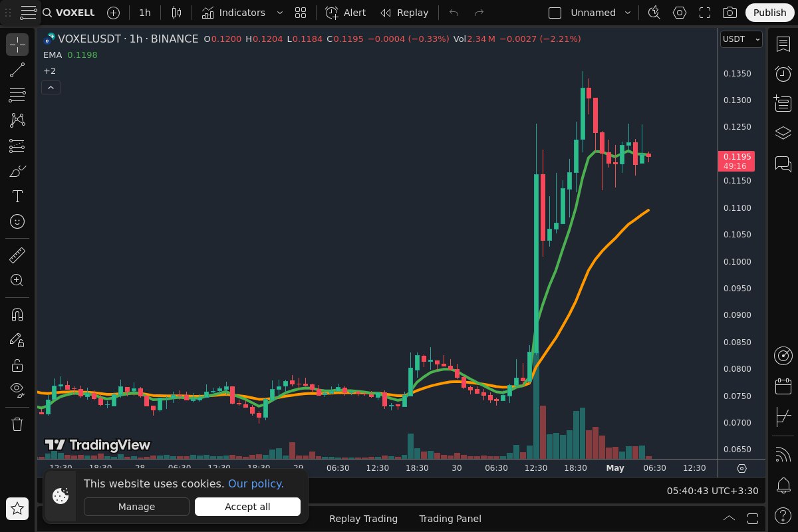Open the main hamburger menu
798x532 pixels.
click(x=28, y=12)
